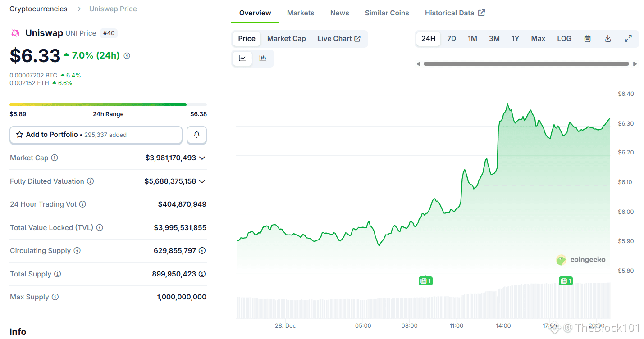Image resolution: width=644 pixels, height=339 pixels.
Task: Expand the chart with the fullscreen icon
Action: (628, 39)
